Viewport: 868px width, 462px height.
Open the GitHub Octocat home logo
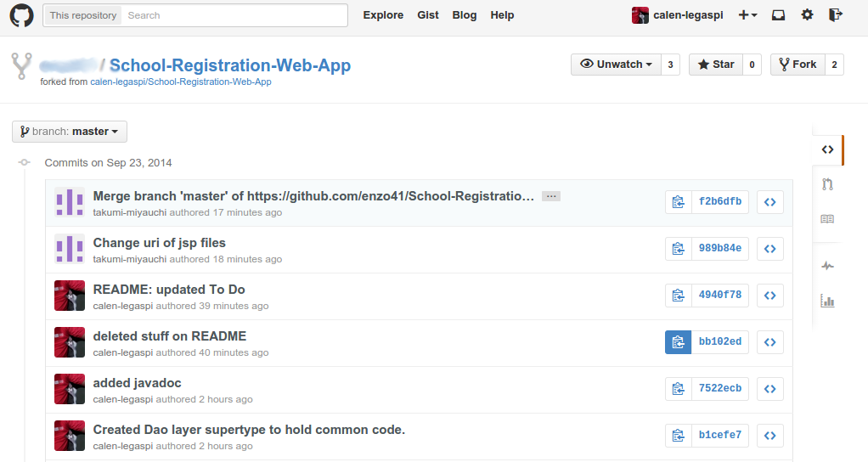pyautogui.click(x=21, y=15)
